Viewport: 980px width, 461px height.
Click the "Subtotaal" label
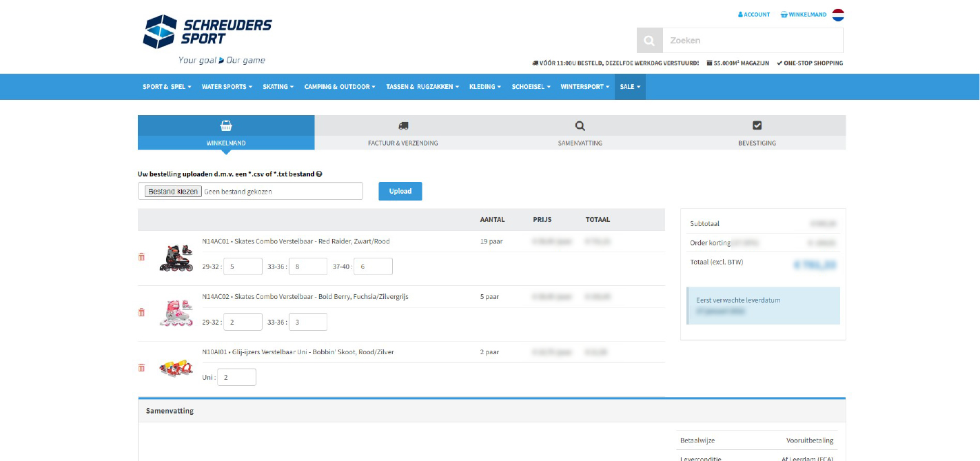[704, 224]
